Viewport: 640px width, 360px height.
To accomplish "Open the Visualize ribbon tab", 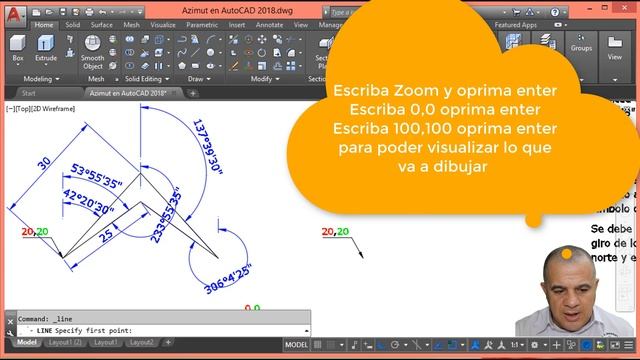I will tap(162, 25).
